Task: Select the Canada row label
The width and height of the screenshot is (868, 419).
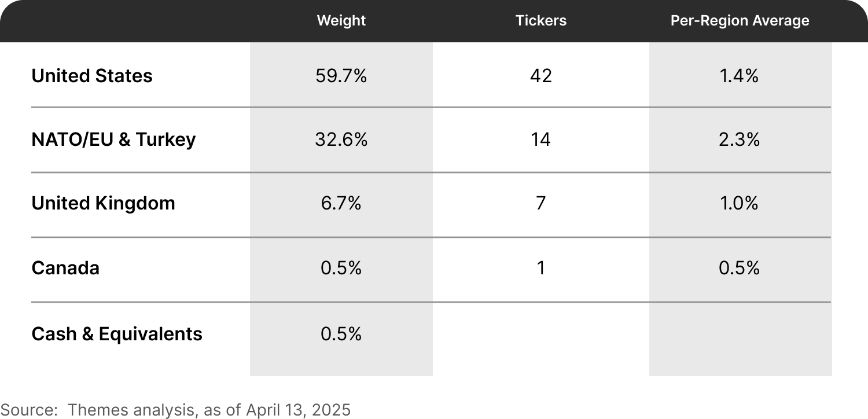Action: pos(65,268)
